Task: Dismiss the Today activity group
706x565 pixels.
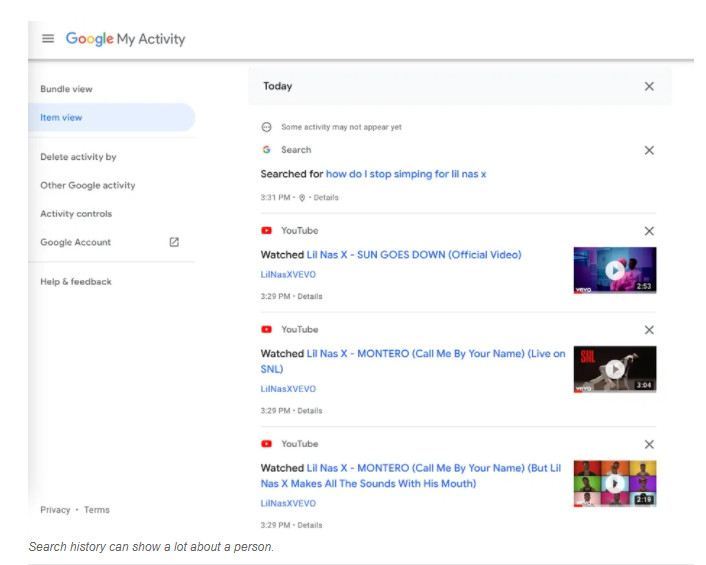Action: 649,87
